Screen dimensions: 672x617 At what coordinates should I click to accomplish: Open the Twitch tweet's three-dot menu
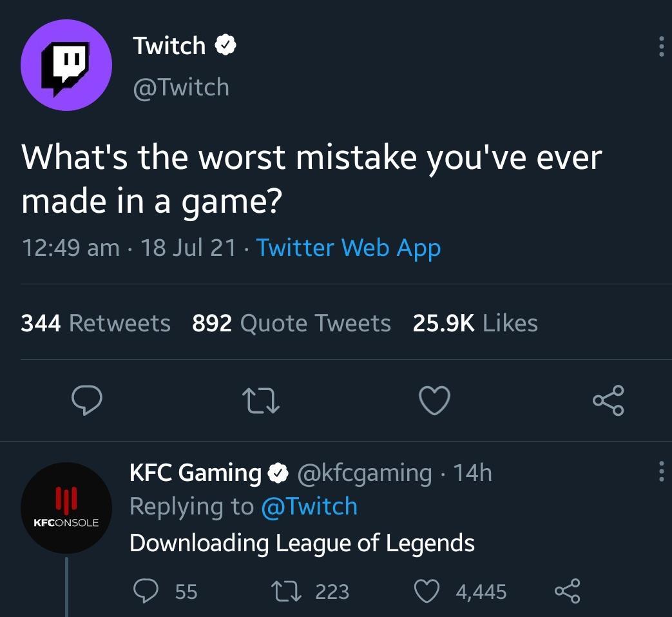pyautogui.click(x=660, y=46)
